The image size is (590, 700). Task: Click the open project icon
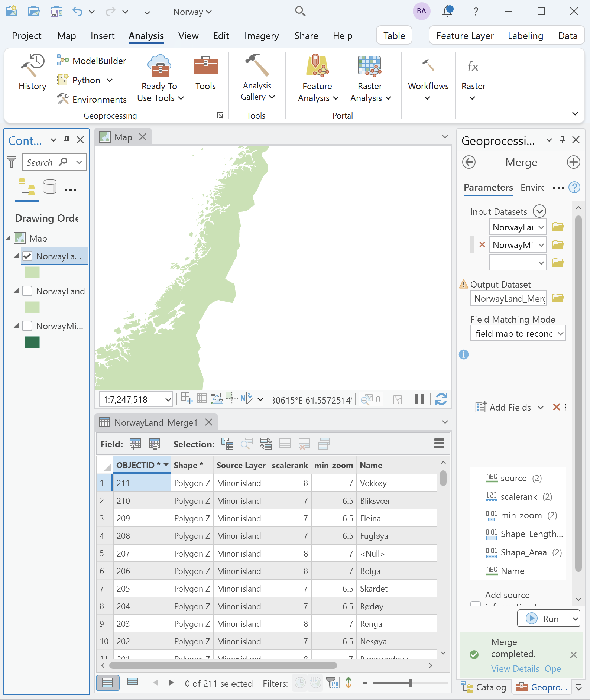pos(34,11)
